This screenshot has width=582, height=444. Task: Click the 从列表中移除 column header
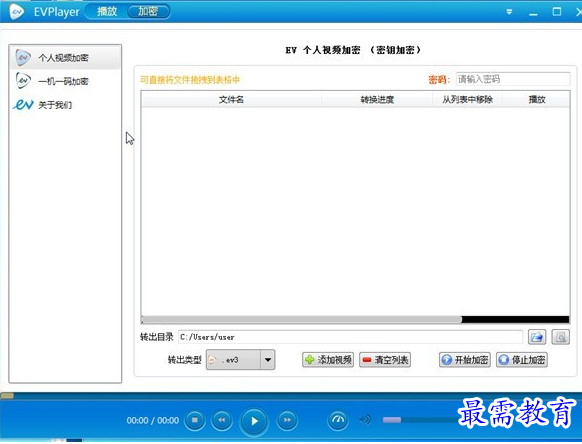pyautogui.click(x=467, y=99)
